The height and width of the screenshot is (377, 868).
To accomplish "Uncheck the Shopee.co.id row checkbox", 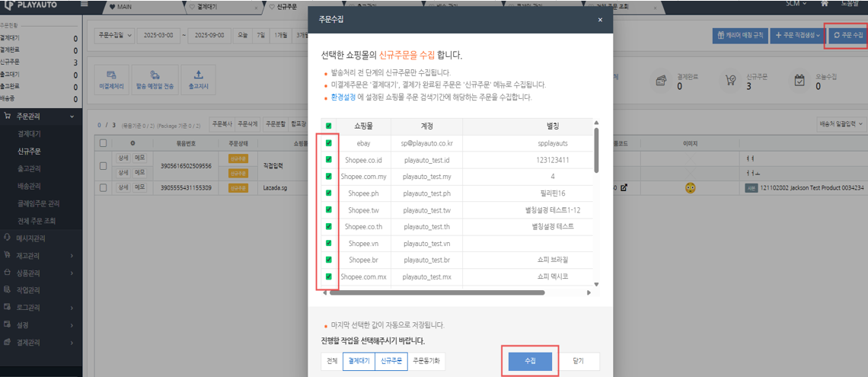I will (x=328, y=159).
